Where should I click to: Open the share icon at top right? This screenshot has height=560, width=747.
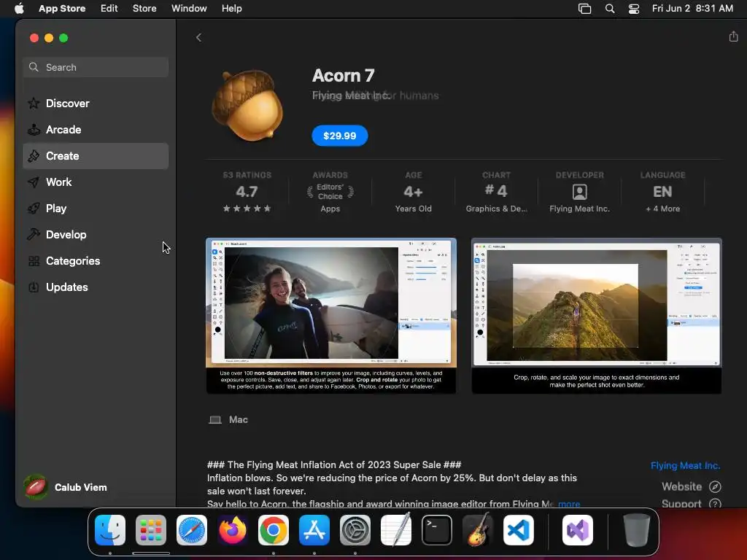pyautogui.click(x=733, y=36)
